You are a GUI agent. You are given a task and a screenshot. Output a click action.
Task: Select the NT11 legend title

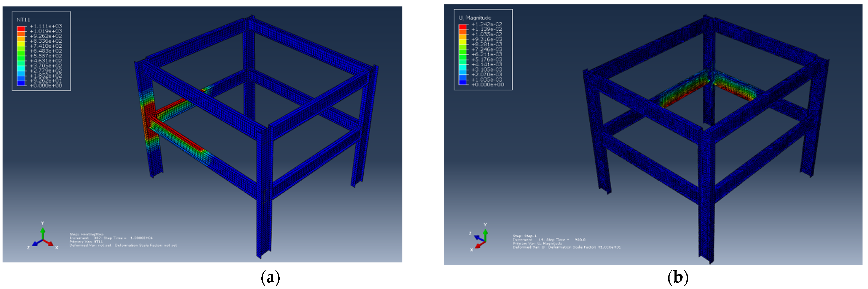click(x=24, y=20)
